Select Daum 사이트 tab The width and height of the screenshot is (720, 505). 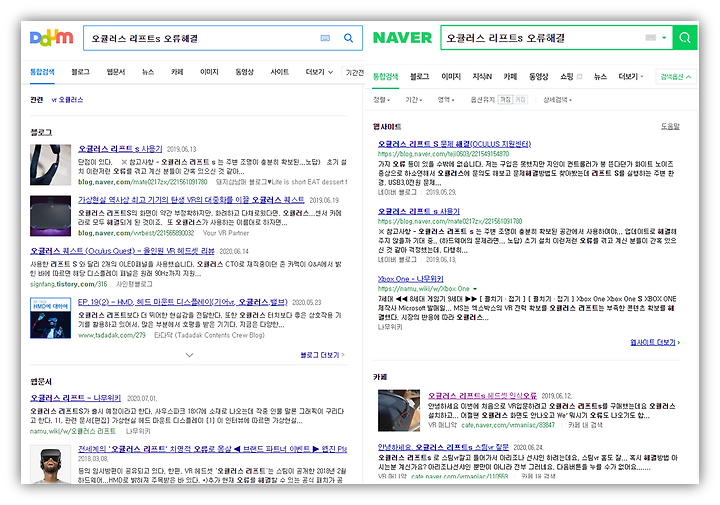(280, 72)
